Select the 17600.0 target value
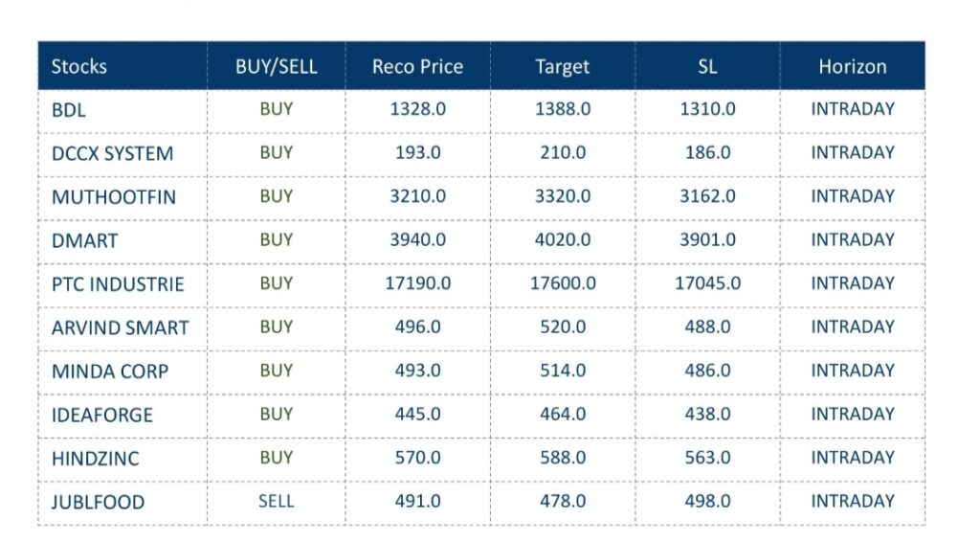The width and height of the screenshot is (980, 541). click(563, 283)
